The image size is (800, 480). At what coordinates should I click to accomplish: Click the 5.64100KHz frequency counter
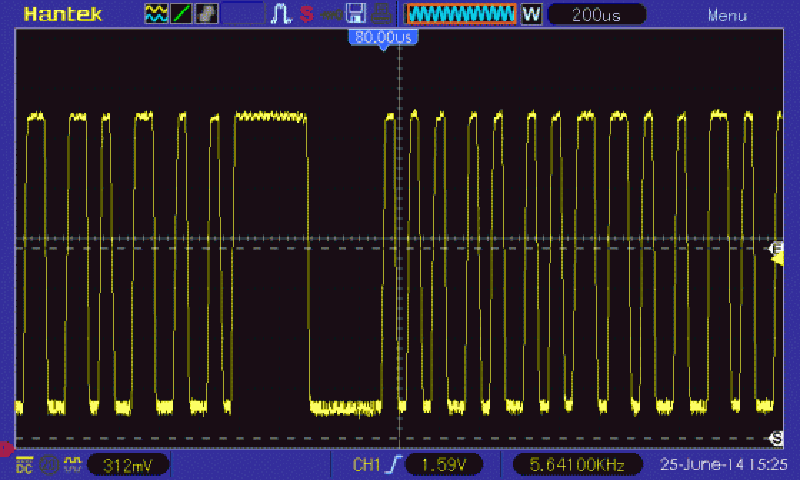point(577,464)
